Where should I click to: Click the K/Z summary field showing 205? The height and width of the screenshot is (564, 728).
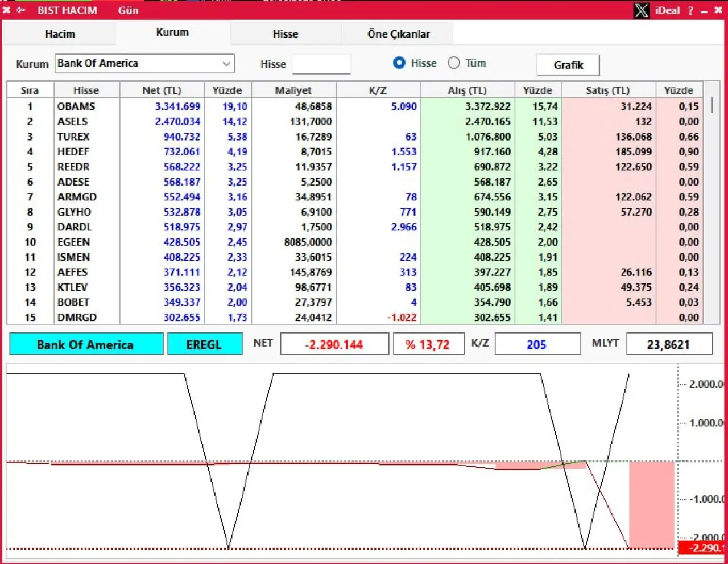coord(537,344)
